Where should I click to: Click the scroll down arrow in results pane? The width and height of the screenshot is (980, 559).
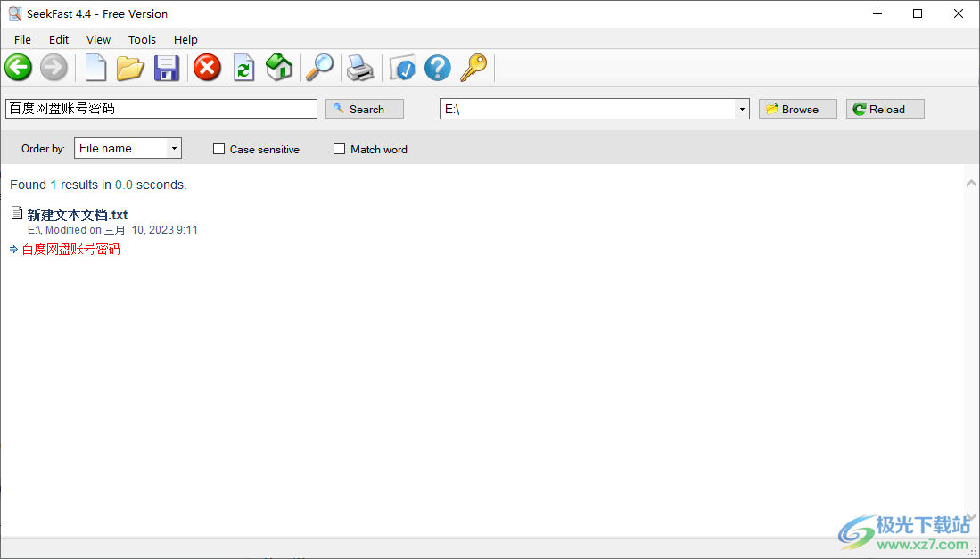pyautogui.click(x=970, y=516)
